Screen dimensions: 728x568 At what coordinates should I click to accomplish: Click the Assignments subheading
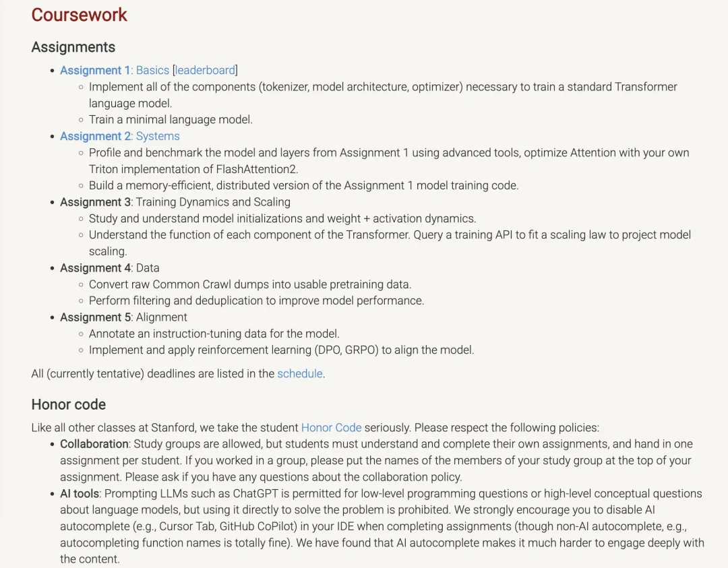click(73, 47)
